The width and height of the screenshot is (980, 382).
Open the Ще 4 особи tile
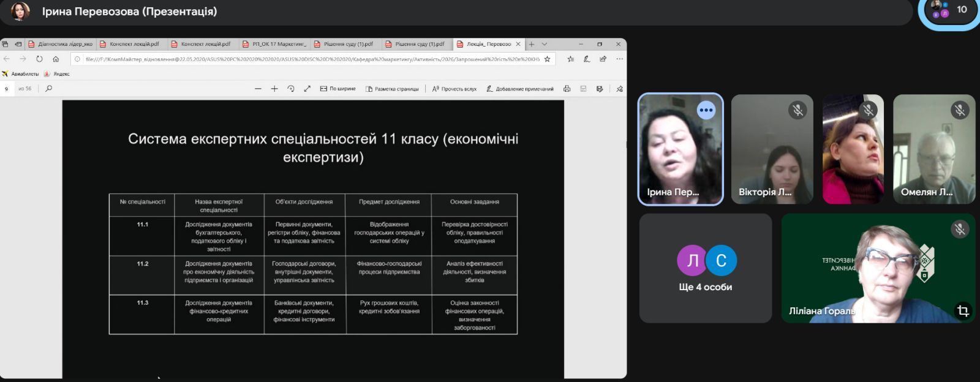click(x=706, y=268)
